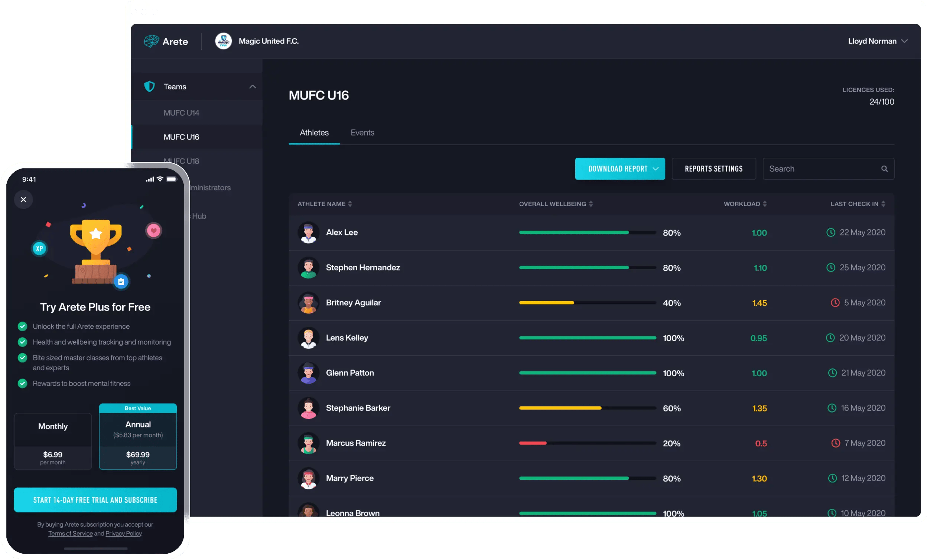This screenshot has width=927, height=560.
Task: Sort by Overall Wellbeing column
Action: click(556, 204)
